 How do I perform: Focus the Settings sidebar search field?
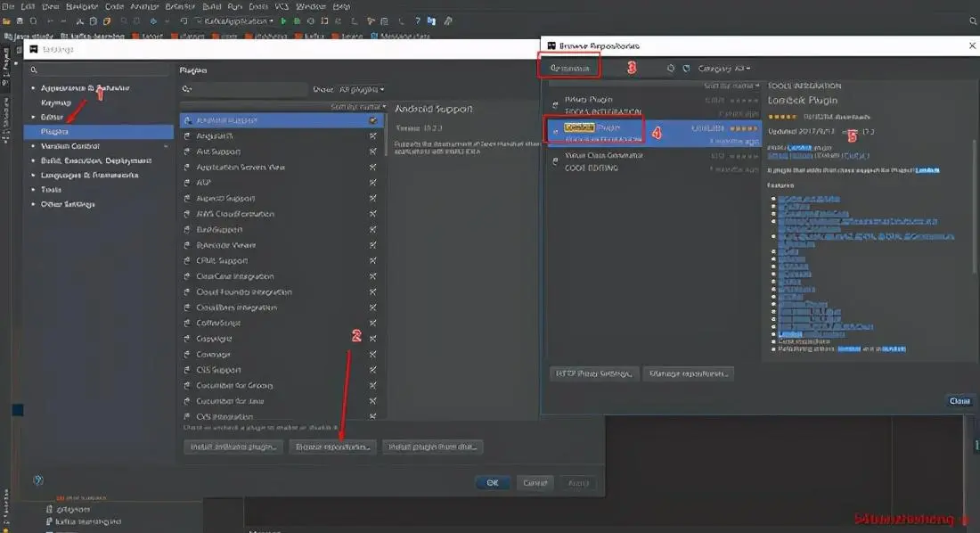point(98,70)
